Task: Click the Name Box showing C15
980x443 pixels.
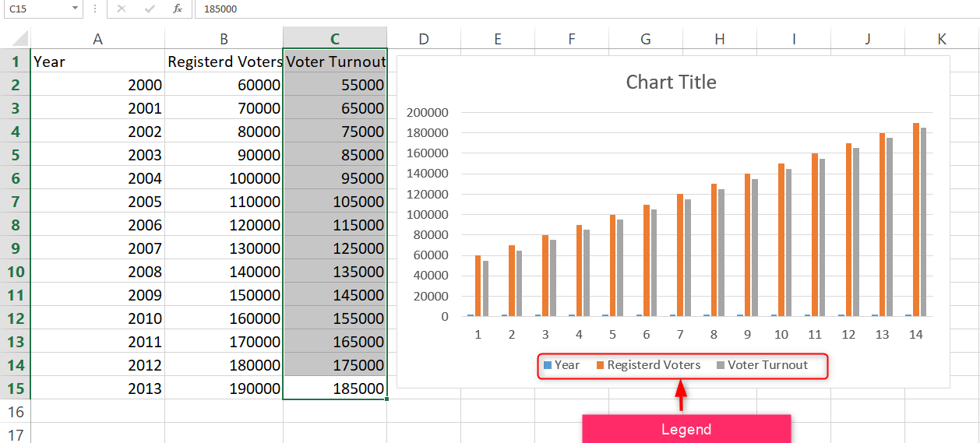Action: (36, 9)
